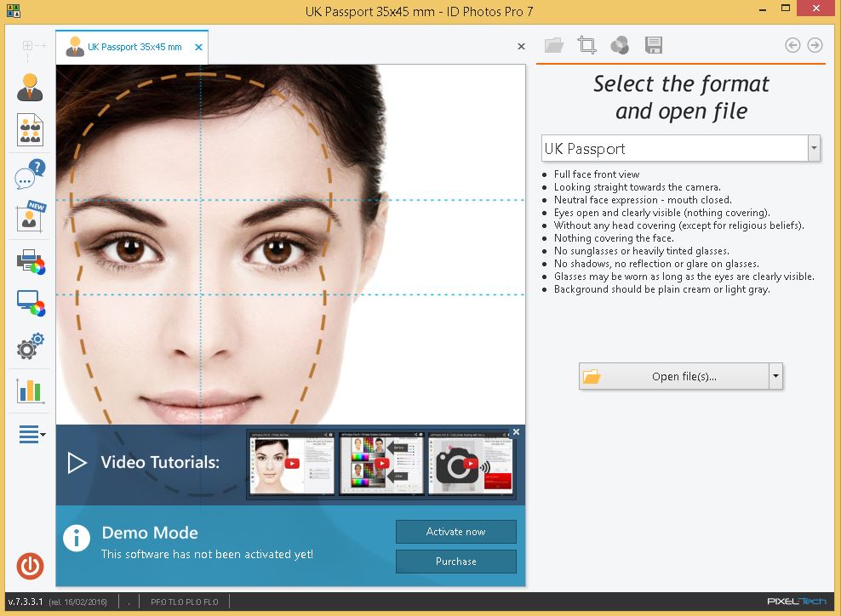
Task: Open the settings gears icon
Action: (30, 346)
